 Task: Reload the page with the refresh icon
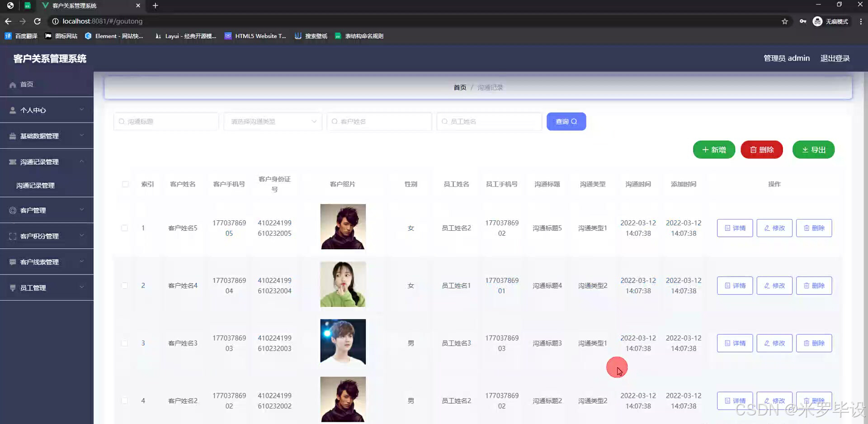click(x=38, y=21)
